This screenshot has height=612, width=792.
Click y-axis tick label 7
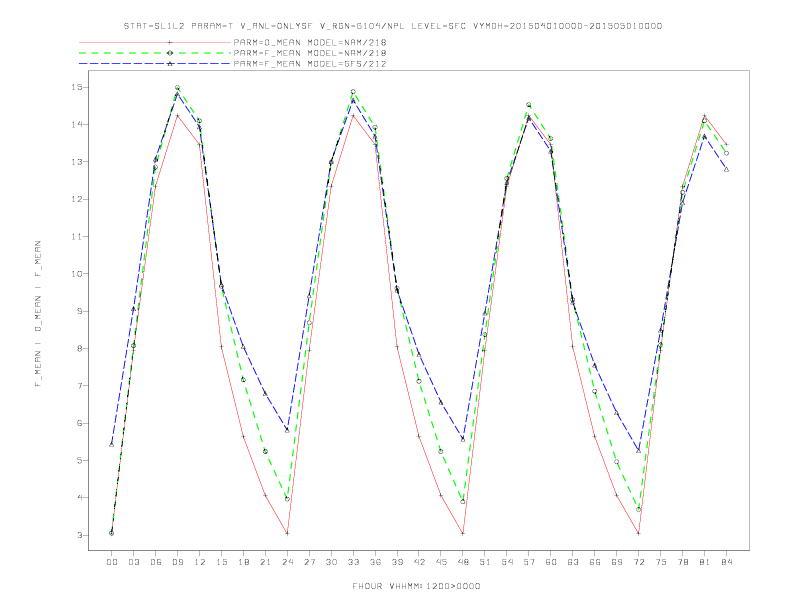(80, 386)
